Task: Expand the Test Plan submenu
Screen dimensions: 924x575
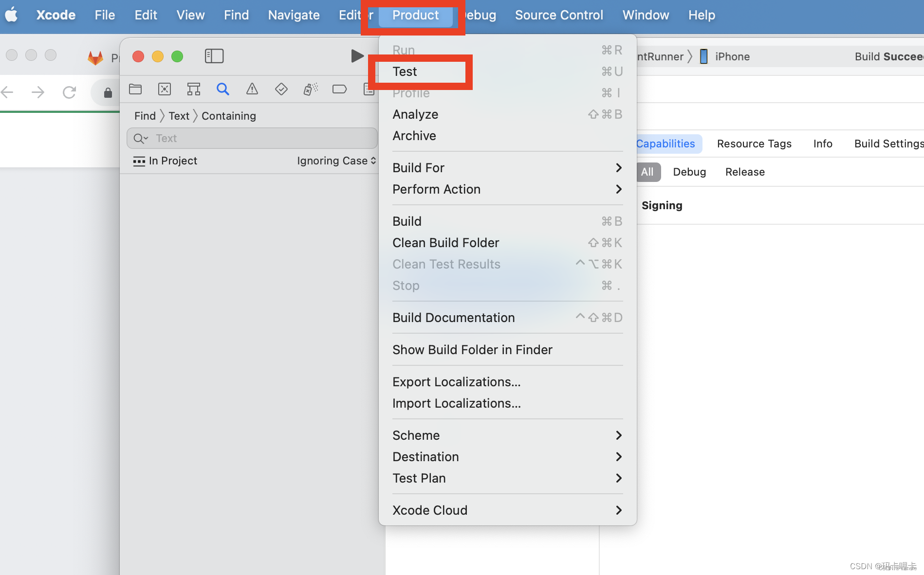Action: 507,478
